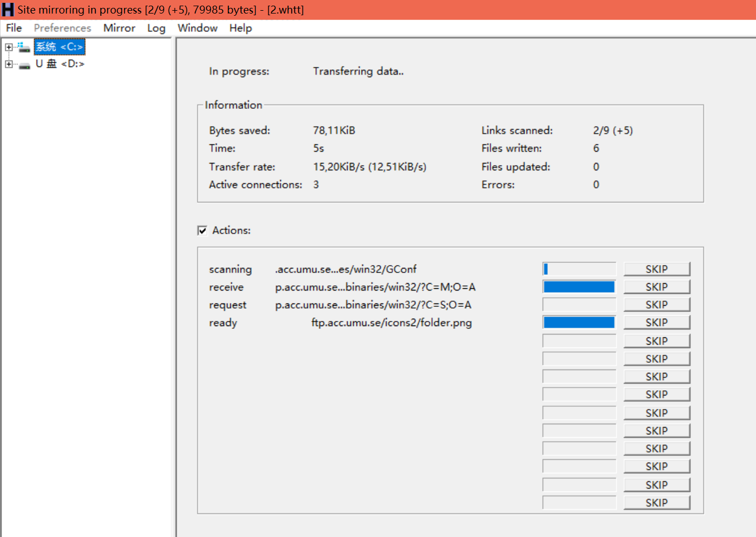
Task: Skip the folder.png download
Action: coord(657,322)
